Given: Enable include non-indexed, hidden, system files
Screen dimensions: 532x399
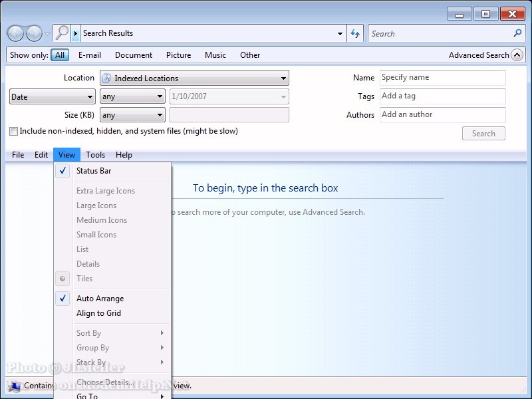Looking at the screenshot, I should [x=14, y=132].
